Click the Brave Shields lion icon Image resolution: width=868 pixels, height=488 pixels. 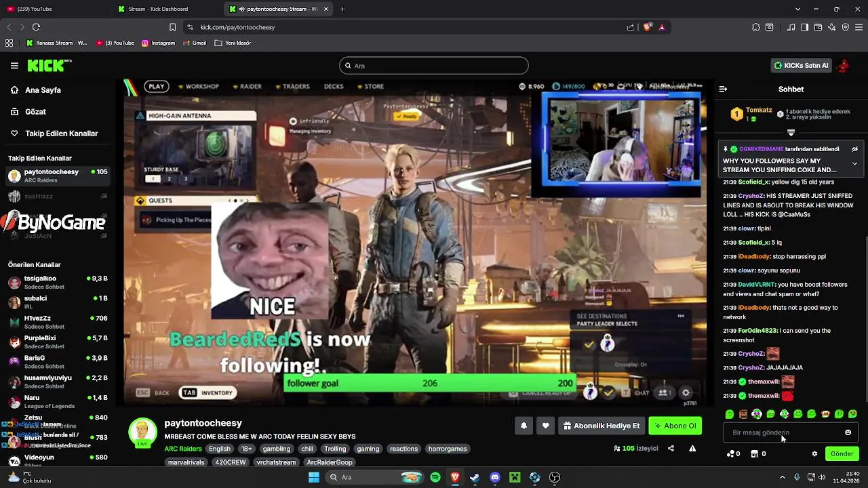point(647,27)
